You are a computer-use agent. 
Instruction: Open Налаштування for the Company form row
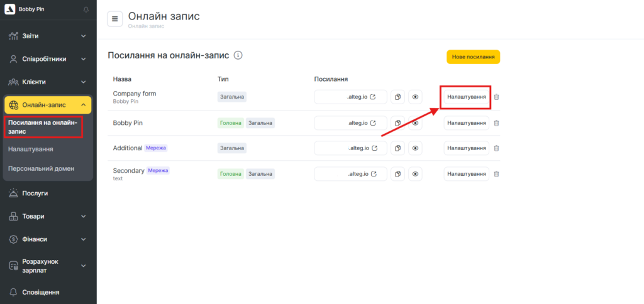(x=466, y=97)
